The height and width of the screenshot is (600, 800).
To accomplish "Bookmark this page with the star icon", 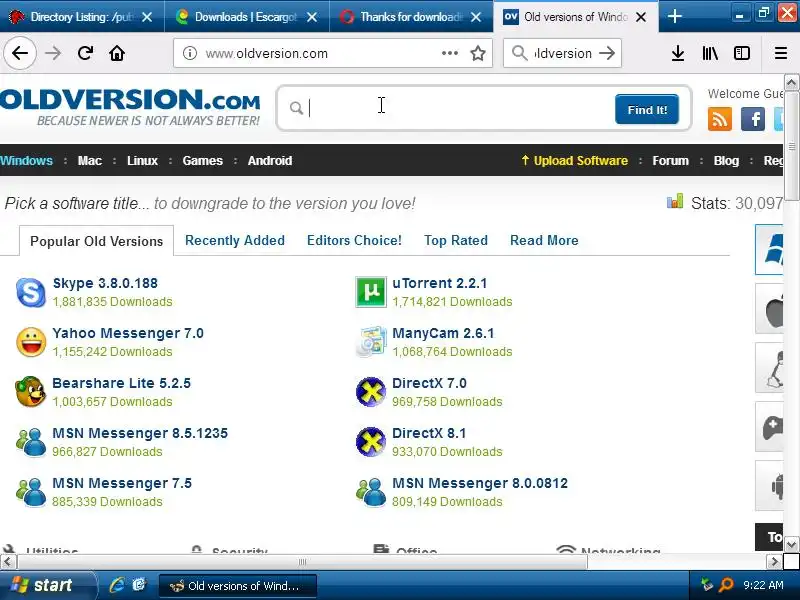I will pyautogui.click(x=478, y=53).
